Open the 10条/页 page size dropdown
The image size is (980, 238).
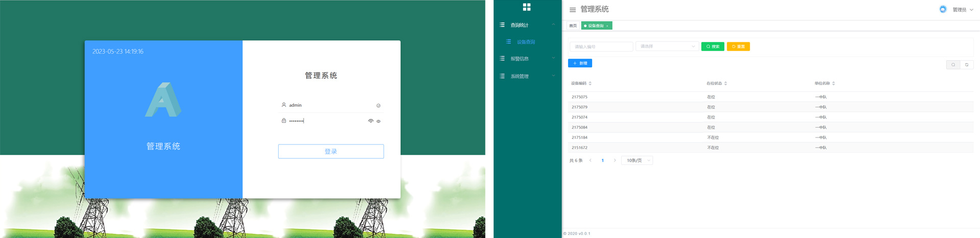tap(637, 160)
